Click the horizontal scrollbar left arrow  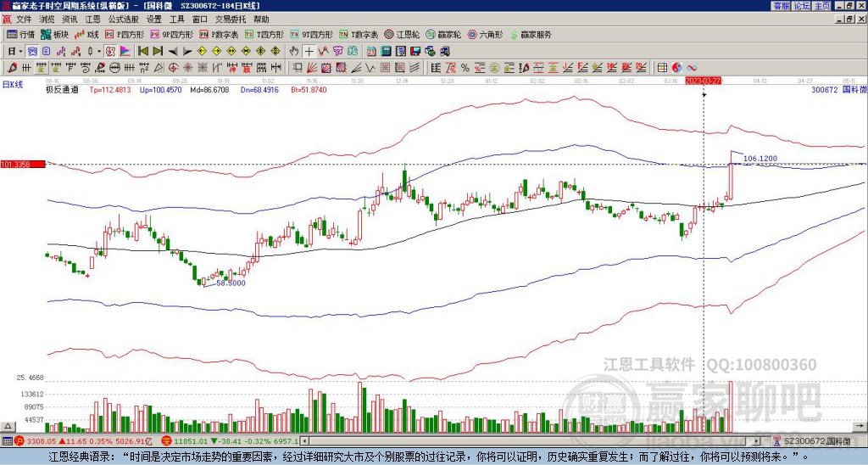pyautogui.click(x=304, y=441)
